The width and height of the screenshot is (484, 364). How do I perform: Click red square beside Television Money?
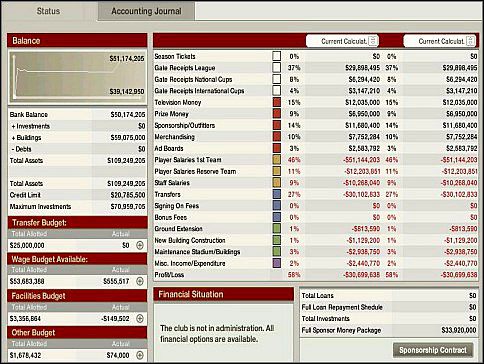click(x=277, y=102)
